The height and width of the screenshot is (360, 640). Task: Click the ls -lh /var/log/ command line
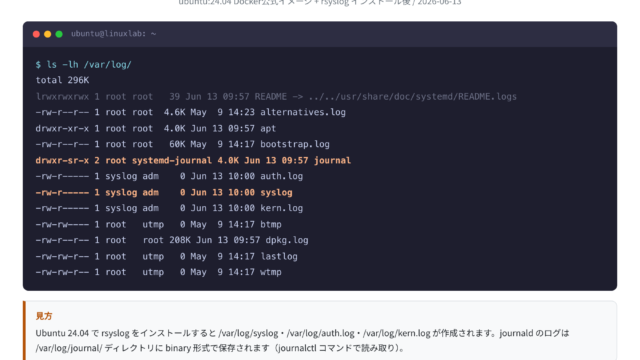coord(84,64)
